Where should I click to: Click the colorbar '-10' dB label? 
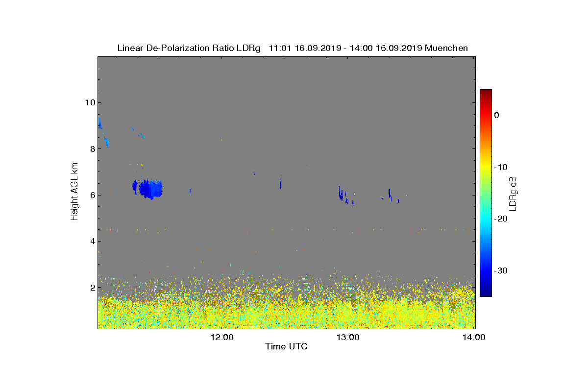tap(501, 167)
